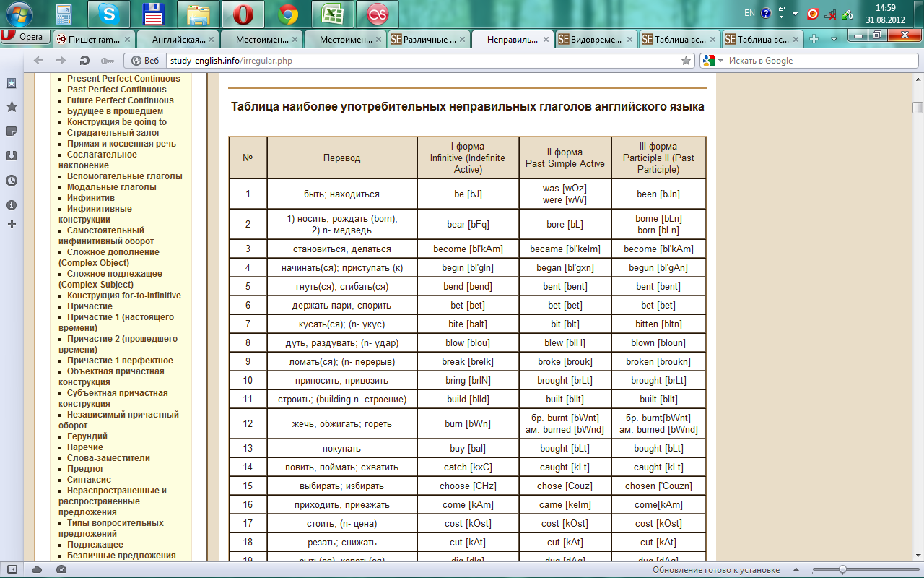The image size is (924, 578).
Task: Open Past Perfect Continuous link
Action: pos(117,90)
